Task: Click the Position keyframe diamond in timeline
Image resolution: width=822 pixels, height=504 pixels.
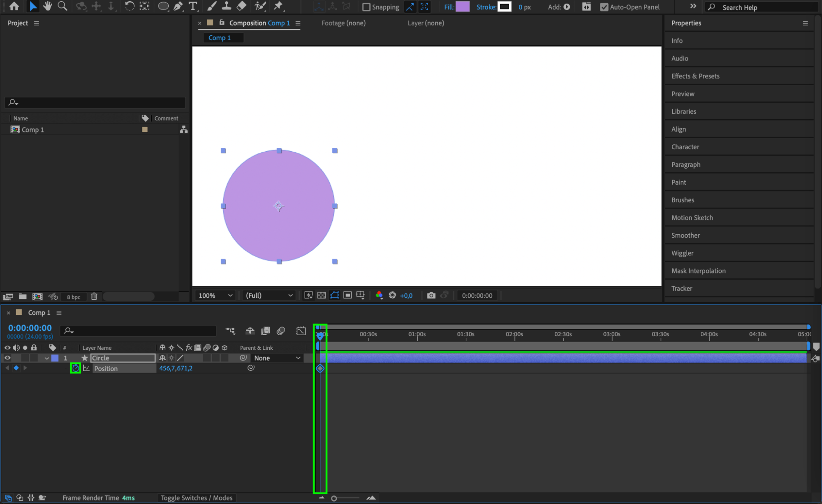Action: pyautogui.click(x=320, y=368)
